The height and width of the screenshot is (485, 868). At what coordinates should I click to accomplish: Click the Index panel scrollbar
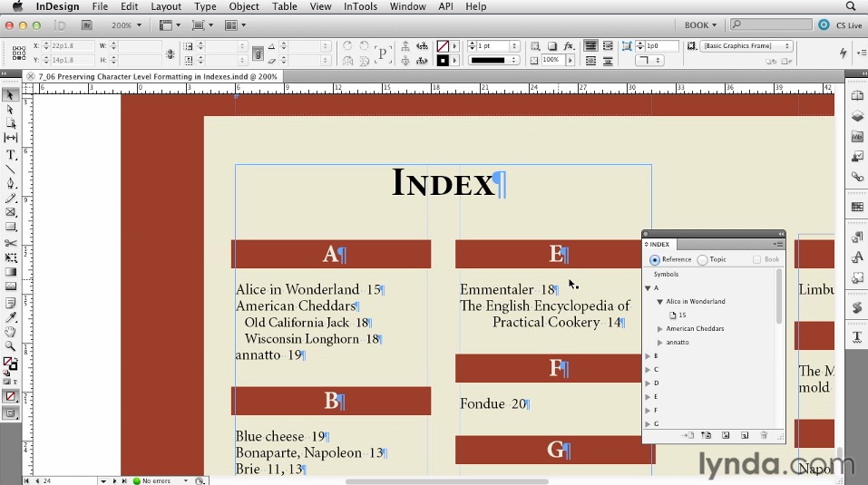point(779,296)
